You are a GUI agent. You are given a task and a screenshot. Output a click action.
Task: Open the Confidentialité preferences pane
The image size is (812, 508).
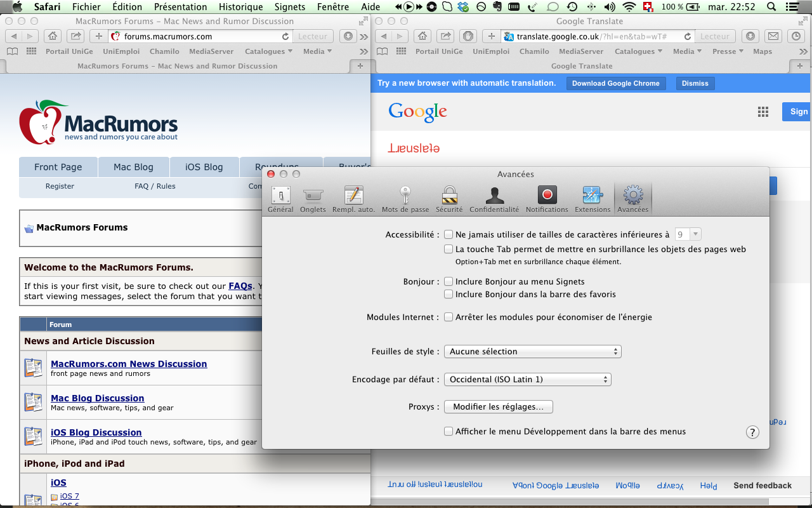[x=494, y=199]
